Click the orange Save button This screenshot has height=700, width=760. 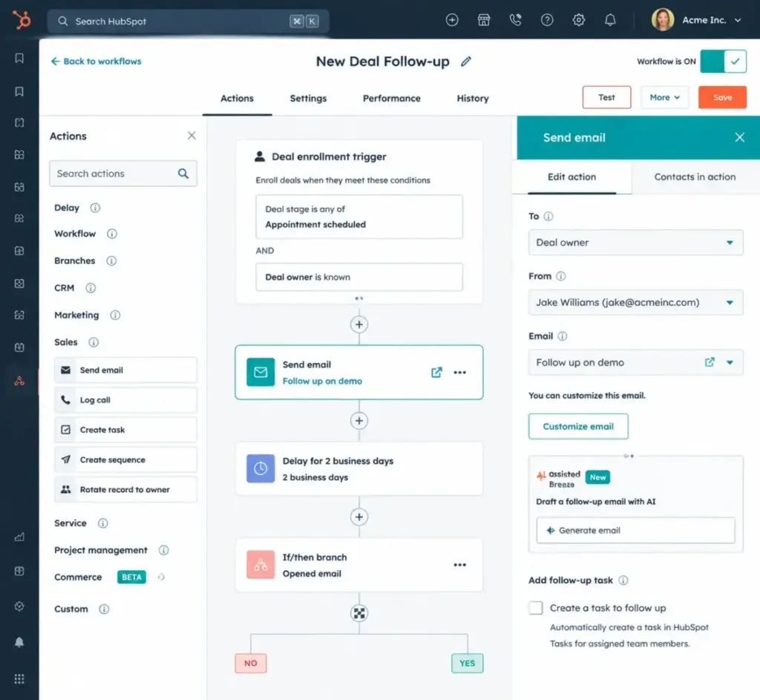click(x=722, y=97)
